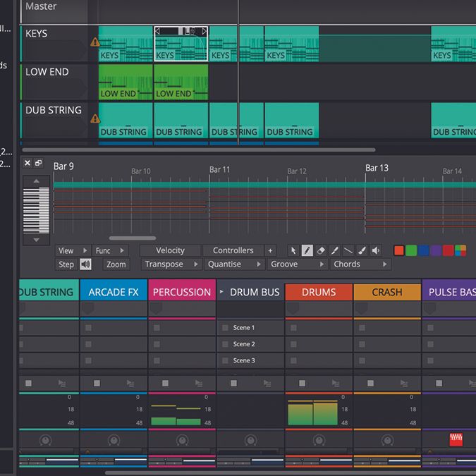Select the speaker audition tool
The width and height of the screenshot is (476, 476).
376,251
